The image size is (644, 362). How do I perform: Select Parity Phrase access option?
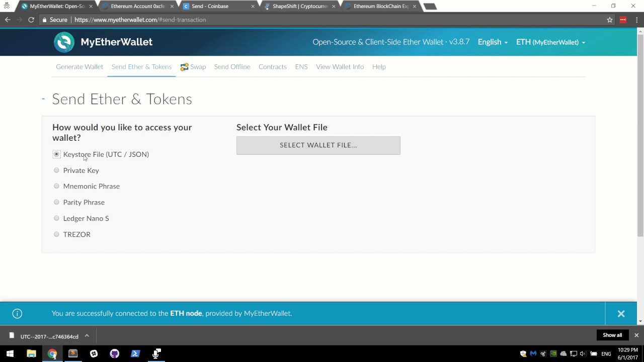pos(56,202)
